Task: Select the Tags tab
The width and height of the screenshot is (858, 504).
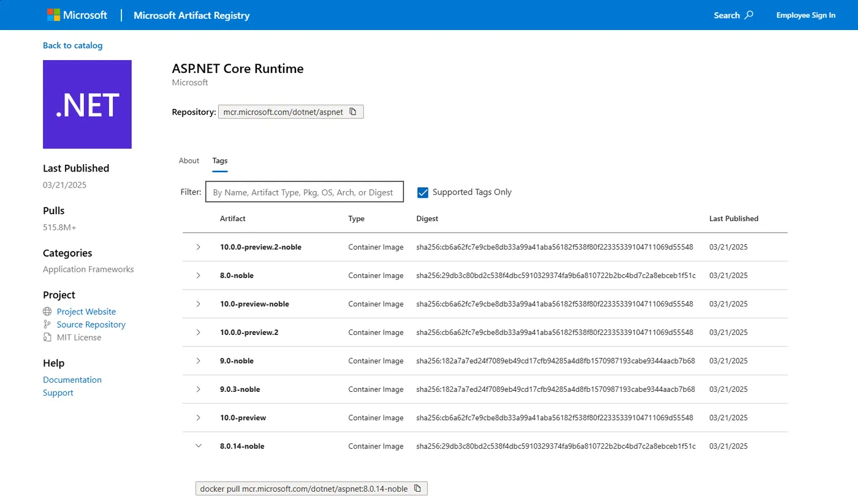Action: click(219, 160)
